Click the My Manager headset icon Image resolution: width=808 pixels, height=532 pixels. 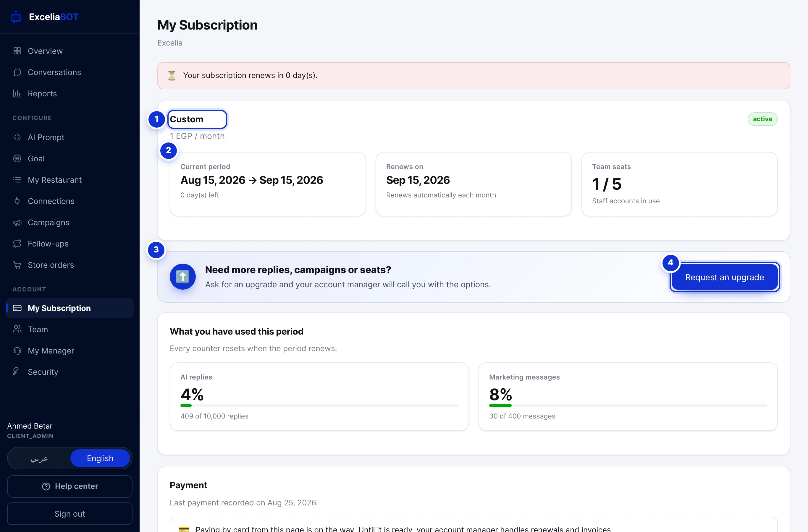17,351
